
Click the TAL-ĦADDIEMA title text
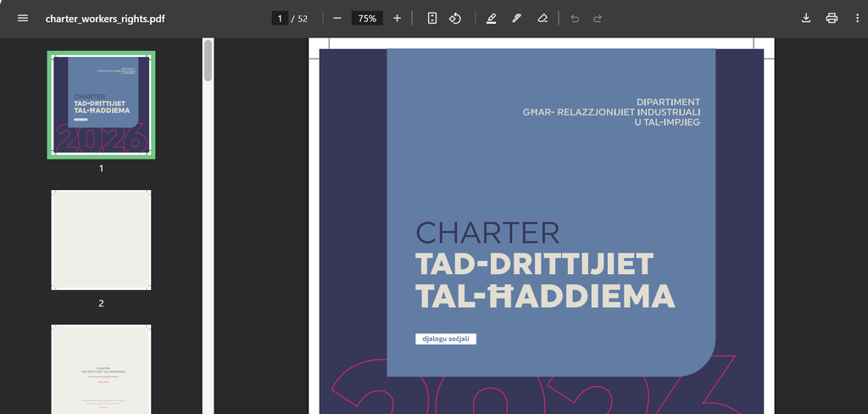click(545, 296)
